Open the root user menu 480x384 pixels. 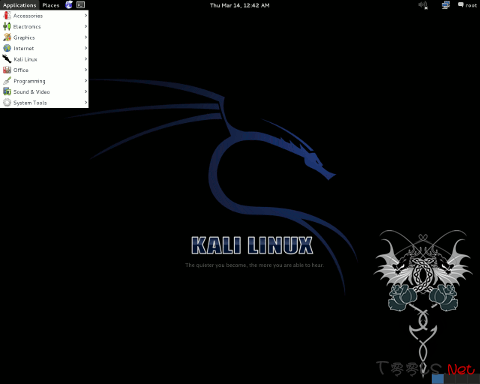click(467, 5)
